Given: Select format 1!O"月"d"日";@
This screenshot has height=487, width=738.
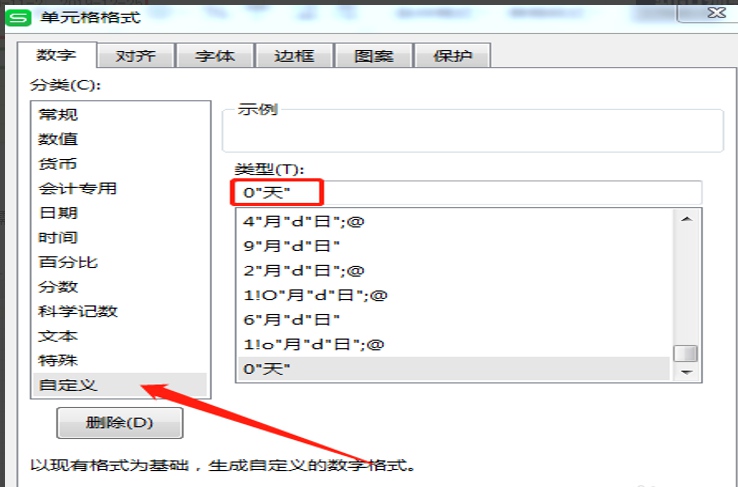Looking at the screenshot, I should [454, 295].
